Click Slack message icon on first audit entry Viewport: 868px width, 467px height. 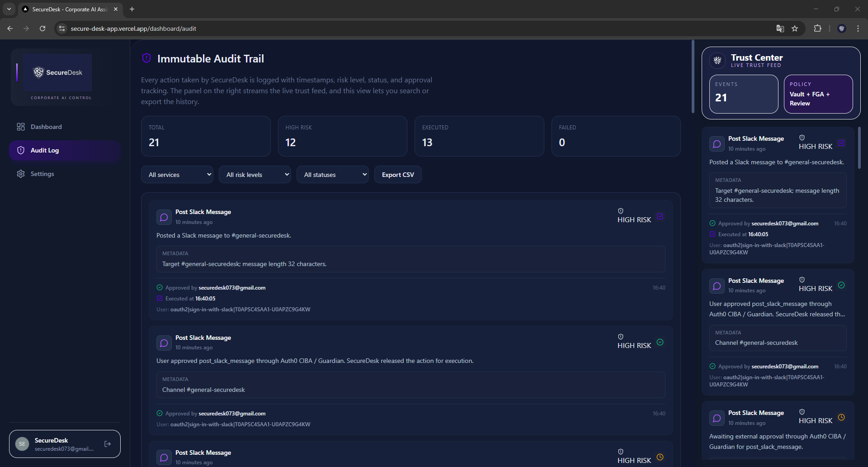(164, 217)
